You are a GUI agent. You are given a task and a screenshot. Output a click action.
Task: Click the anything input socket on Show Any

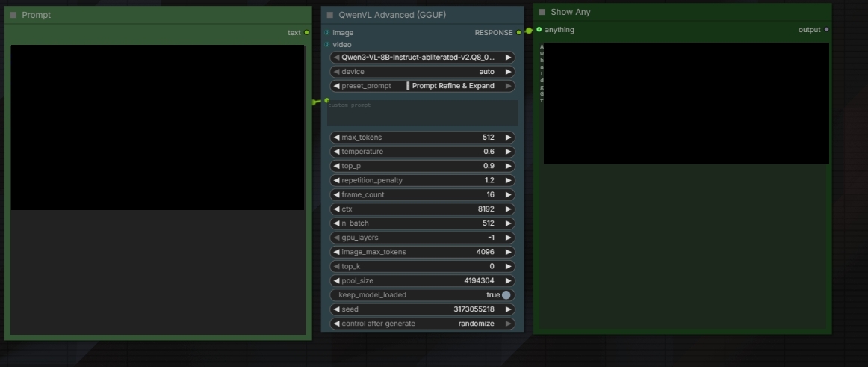[x=539, y=29]
